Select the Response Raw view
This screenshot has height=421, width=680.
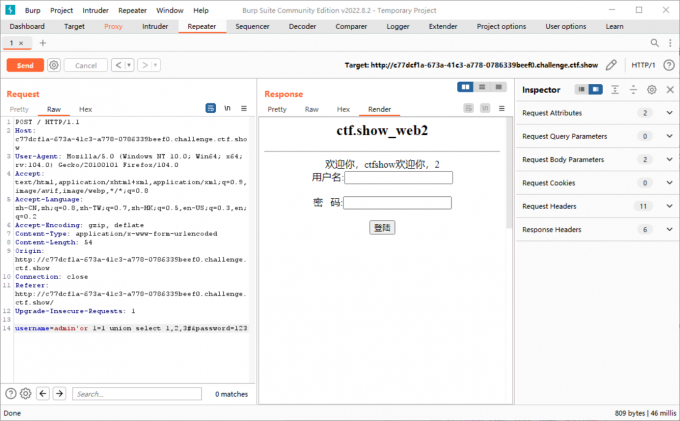click(x=311, y=109)
